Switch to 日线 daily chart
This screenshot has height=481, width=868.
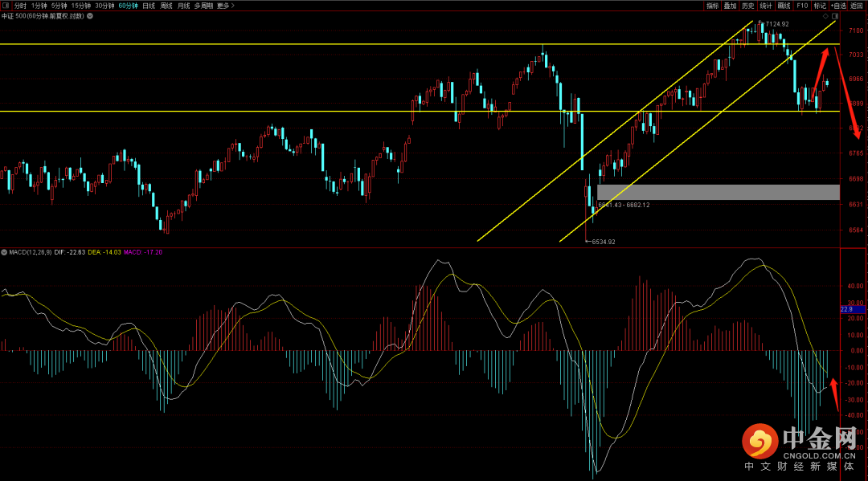pyautogui.click(x=149, y=6)
